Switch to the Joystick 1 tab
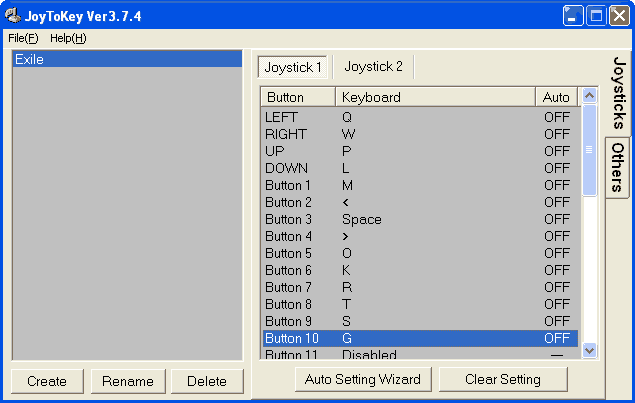This screenshot has width=635, height=403. pos(292,67)
